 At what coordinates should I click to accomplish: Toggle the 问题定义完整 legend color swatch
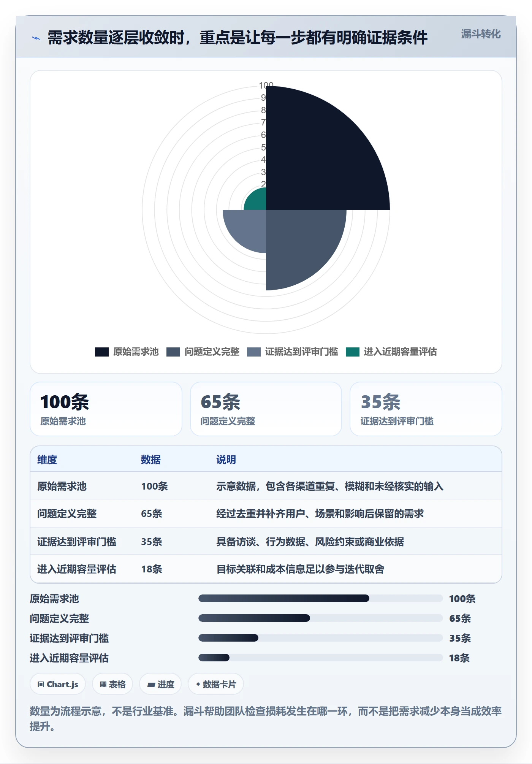click(x=173, y=352)
